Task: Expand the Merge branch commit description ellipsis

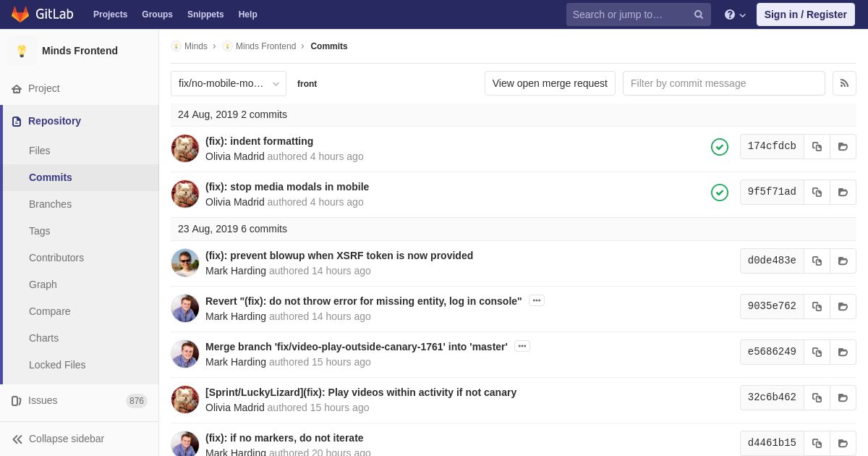Action: pos(522,346)
